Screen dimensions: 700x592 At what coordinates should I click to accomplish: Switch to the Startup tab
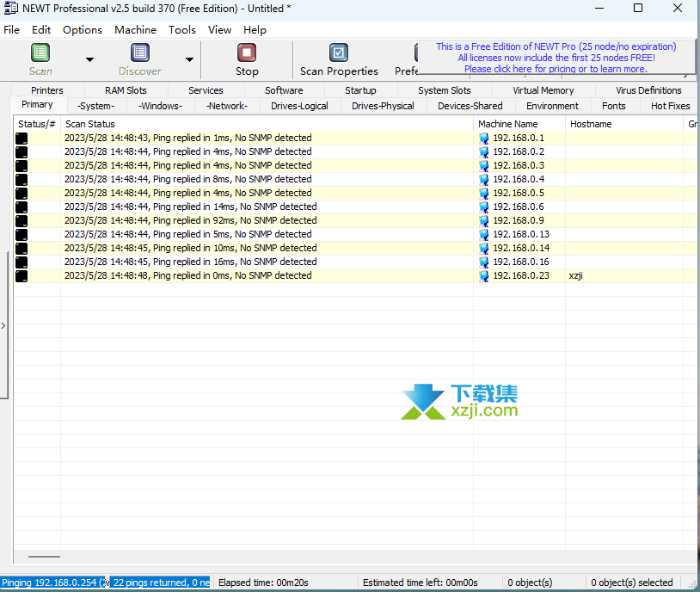click(x=360, y=90)
